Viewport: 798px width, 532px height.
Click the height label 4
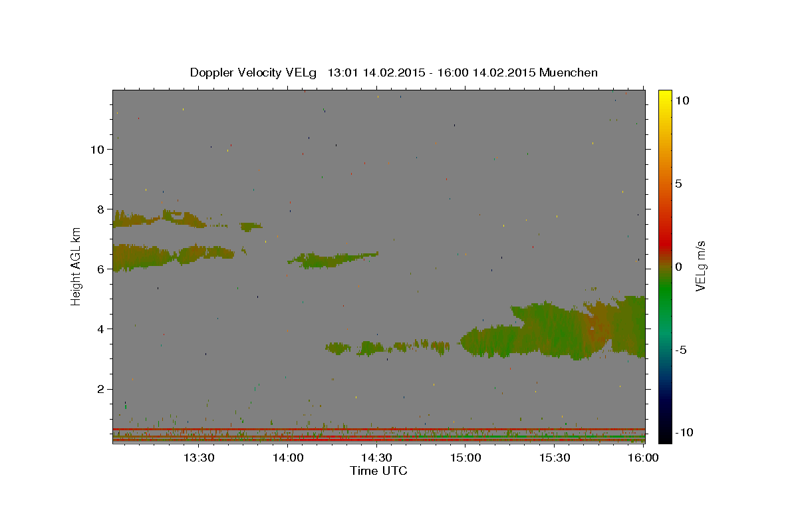coord(100,329)
